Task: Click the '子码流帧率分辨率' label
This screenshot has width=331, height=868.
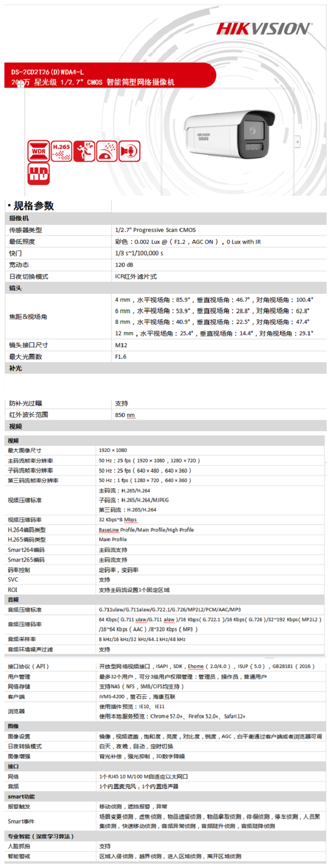Action: (30, 470)
